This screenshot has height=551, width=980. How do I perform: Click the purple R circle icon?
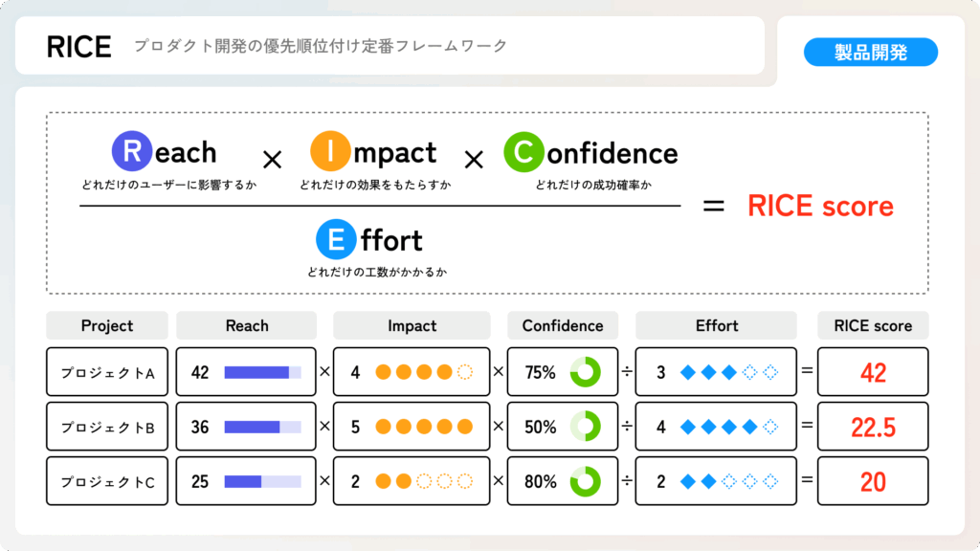pyautogui.click(x=133, y=151)
